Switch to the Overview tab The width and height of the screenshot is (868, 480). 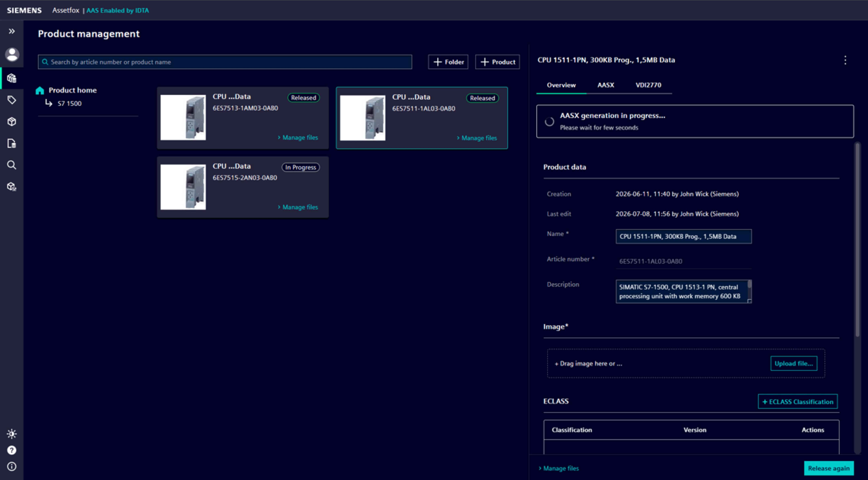[561, 85]
